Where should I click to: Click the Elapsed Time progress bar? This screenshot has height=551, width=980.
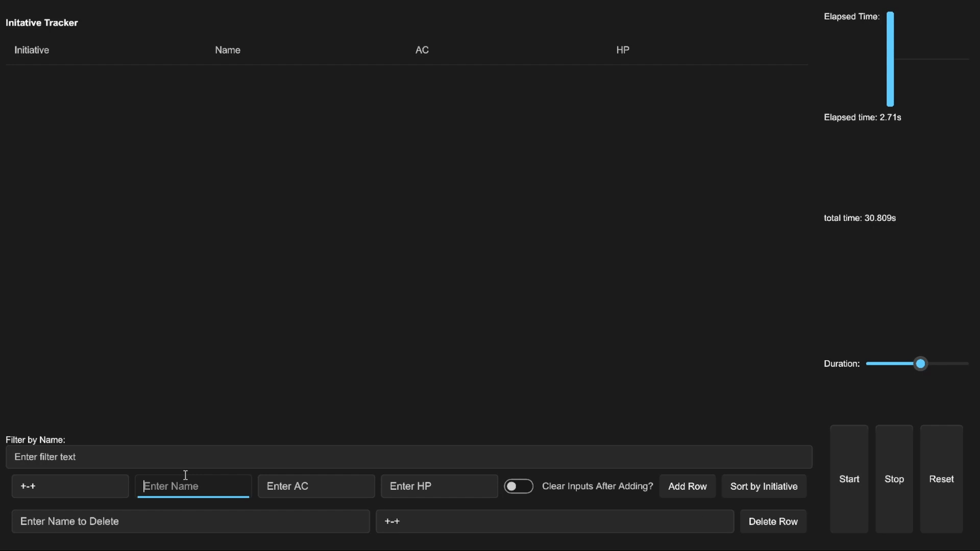[x=890, y=59]
